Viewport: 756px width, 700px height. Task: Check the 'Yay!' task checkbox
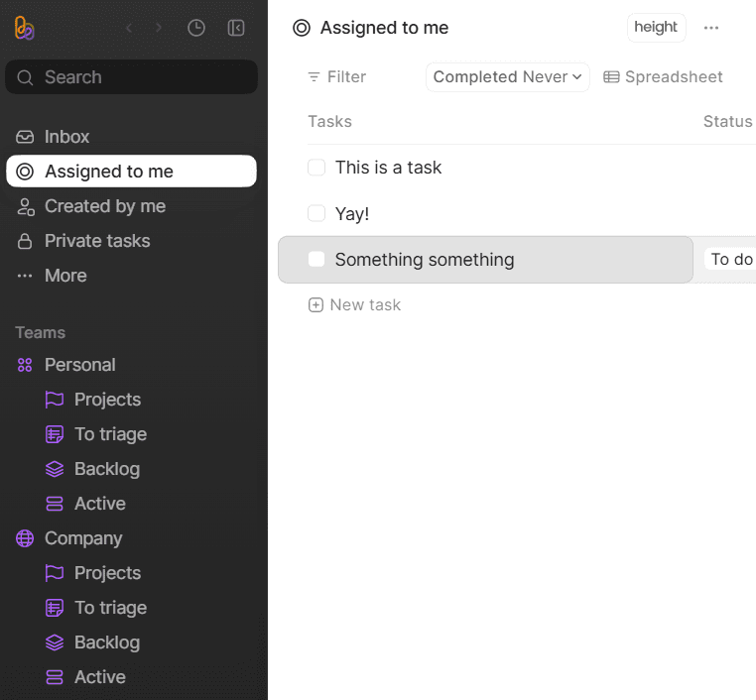(x=316, y=213)
